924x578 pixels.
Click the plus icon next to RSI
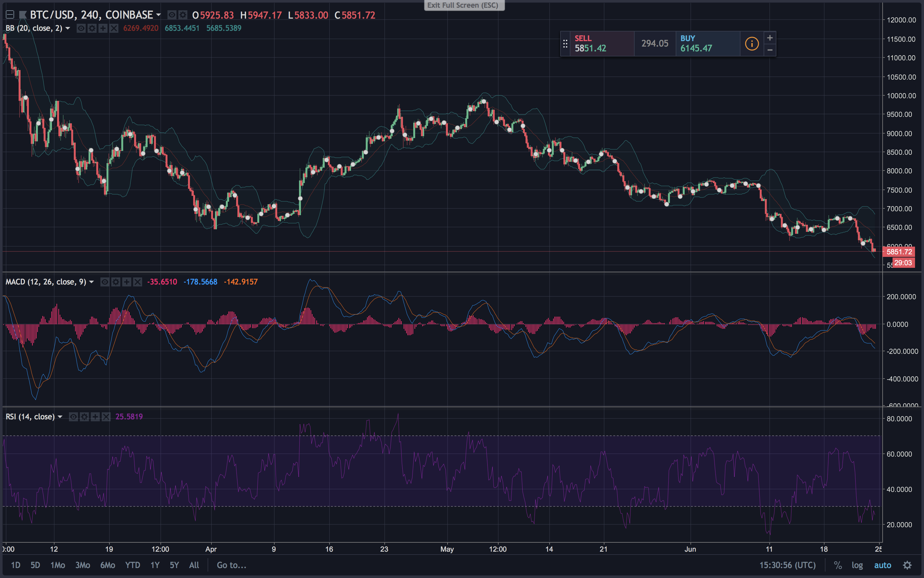pyautogui.click(x=95, y=417)
